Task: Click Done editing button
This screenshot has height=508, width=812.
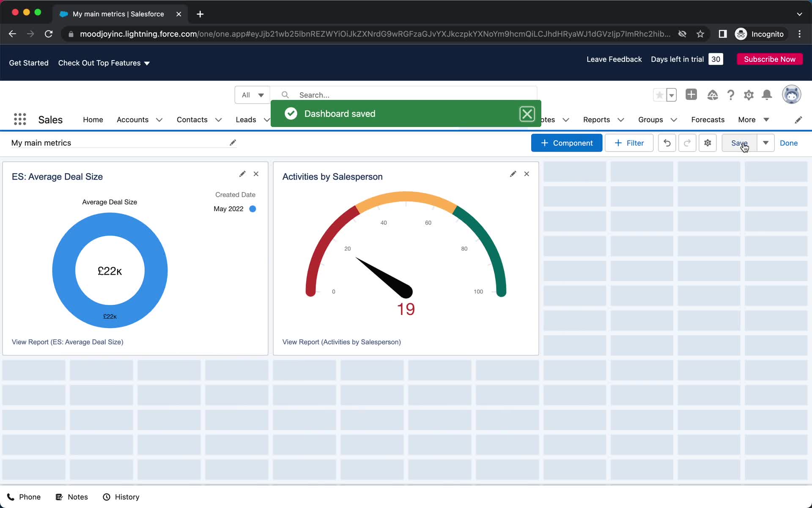Action: click(x=789, y=143)
